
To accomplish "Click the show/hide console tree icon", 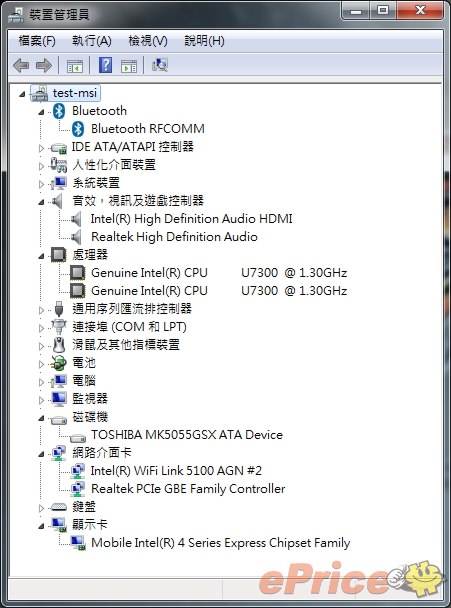I will click(75, 66).
